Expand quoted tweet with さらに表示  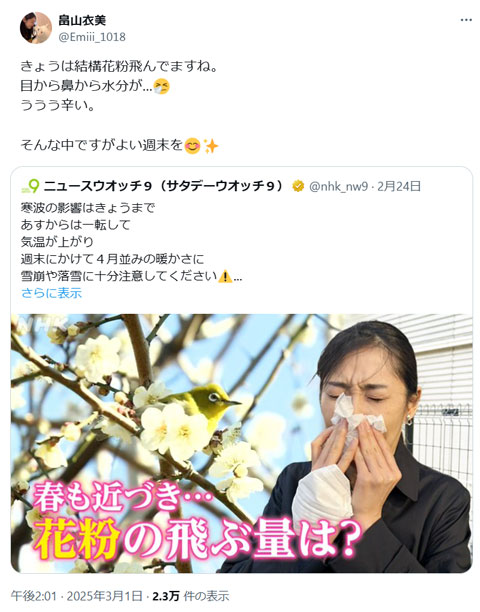[x=52, y=293]
